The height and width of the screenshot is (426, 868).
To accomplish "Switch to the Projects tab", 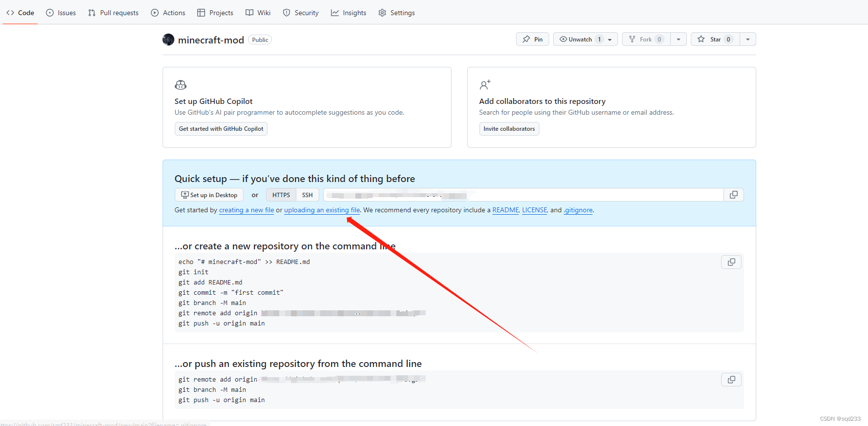I will [215, 13].
